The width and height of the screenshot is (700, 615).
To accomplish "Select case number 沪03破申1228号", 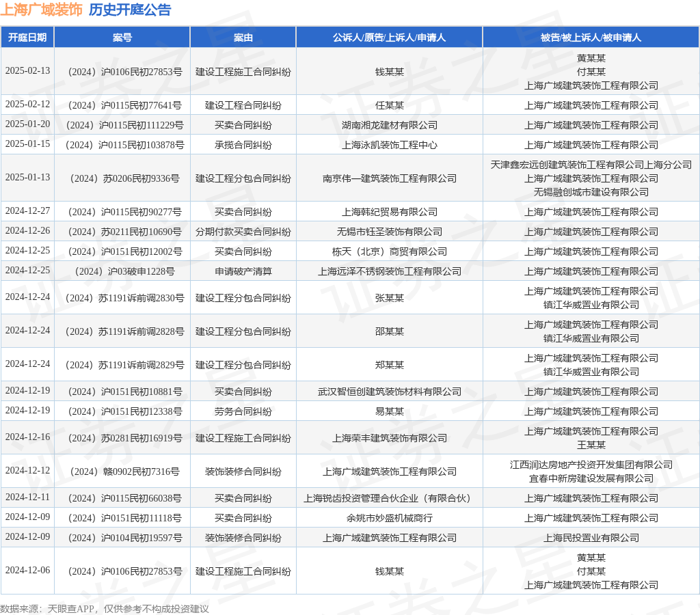I will [125, 271].
